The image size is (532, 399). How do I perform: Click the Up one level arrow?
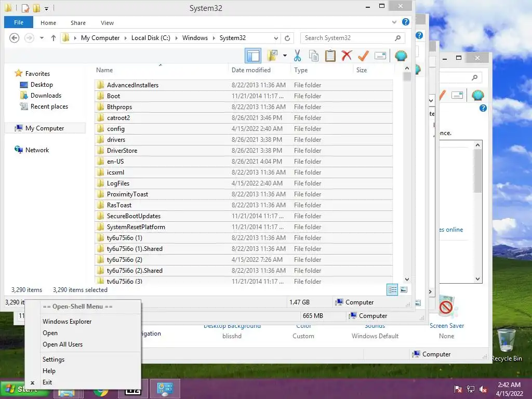coord(54,38)
